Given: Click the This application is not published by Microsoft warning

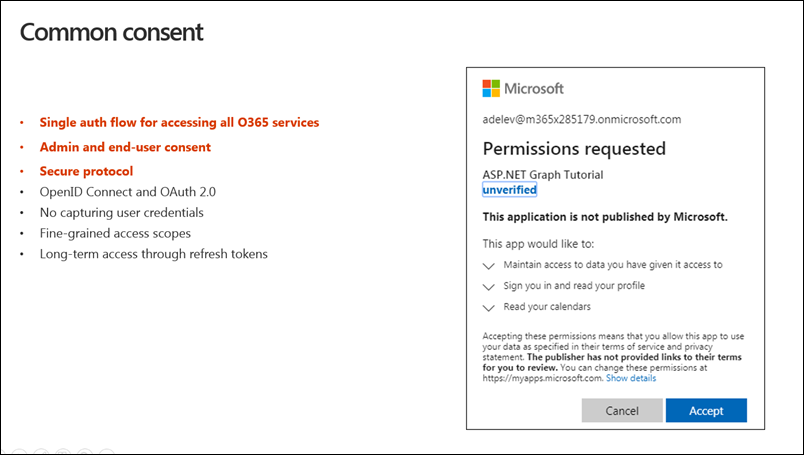Looking at the screenshot, I should pos(605,217).
